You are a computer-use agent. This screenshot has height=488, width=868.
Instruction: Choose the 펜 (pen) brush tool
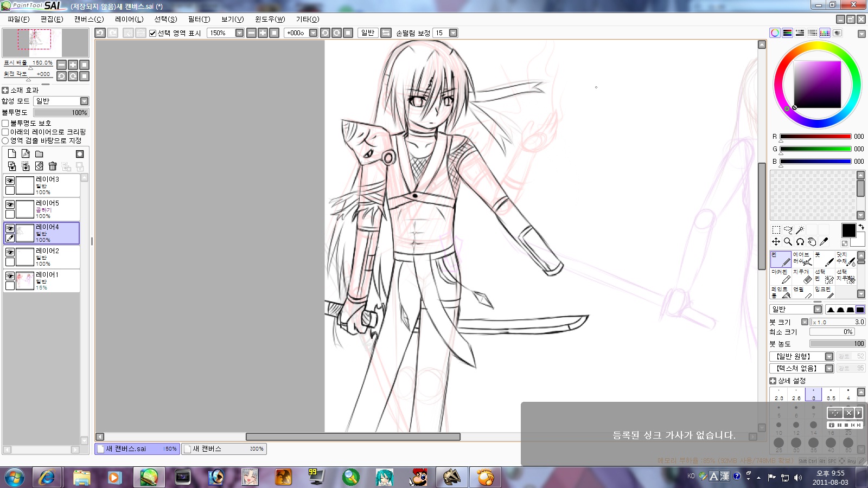click(x=781, y=259)
